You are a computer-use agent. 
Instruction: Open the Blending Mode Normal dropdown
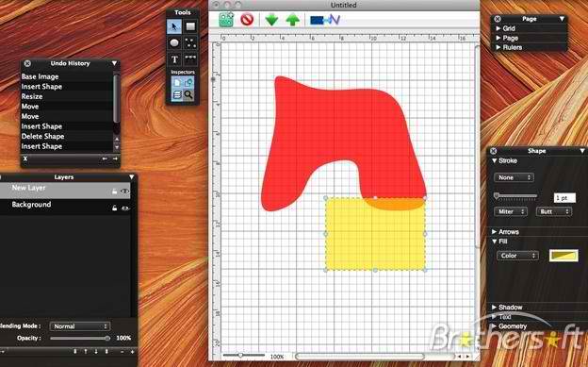click(x=79, y=326)
